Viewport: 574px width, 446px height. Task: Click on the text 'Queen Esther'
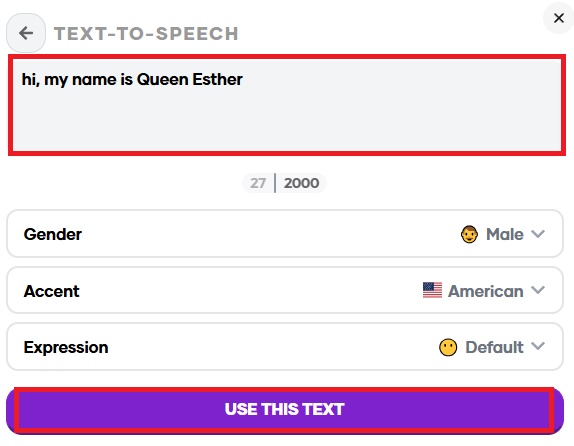190,79
